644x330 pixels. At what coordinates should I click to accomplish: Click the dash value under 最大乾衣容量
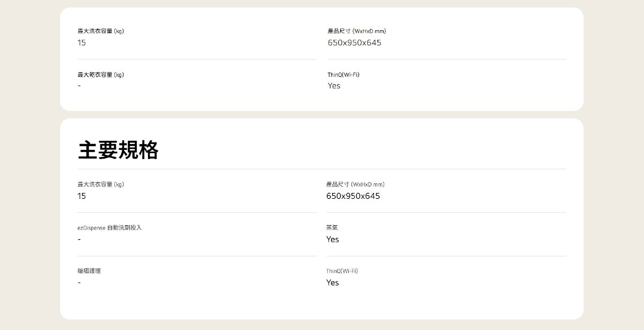pos(79,86)
